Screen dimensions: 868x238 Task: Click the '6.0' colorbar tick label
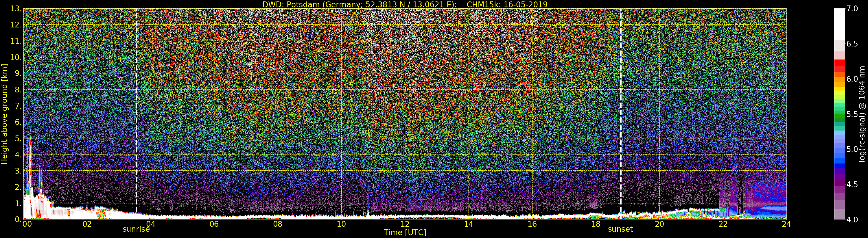click(x=852, y=79)
